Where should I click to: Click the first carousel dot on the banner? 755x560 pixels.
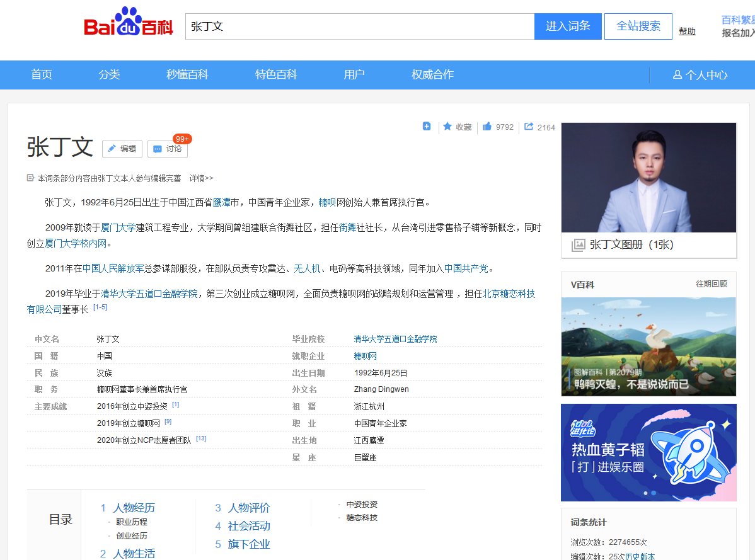[646, 493]
